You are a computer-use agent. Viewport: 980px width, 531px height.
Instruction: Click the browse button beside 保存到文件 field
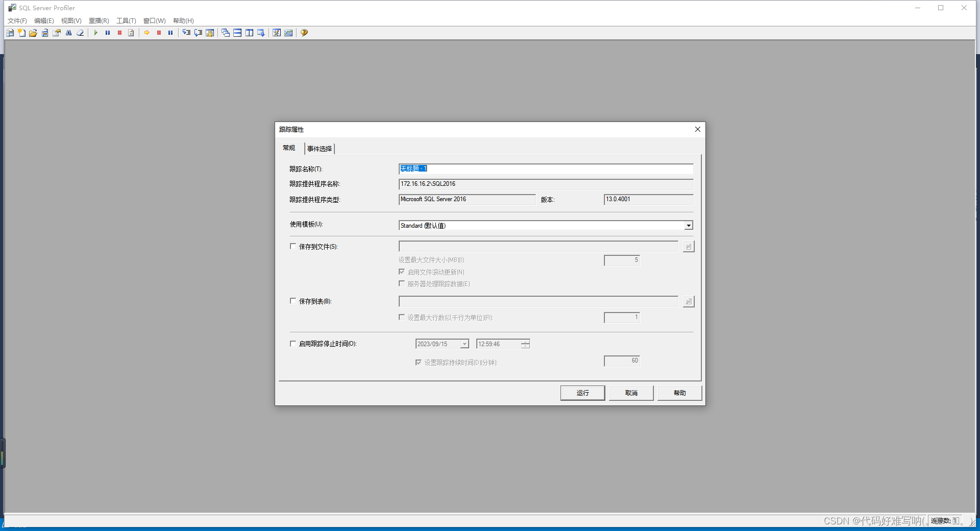point(689,247)
